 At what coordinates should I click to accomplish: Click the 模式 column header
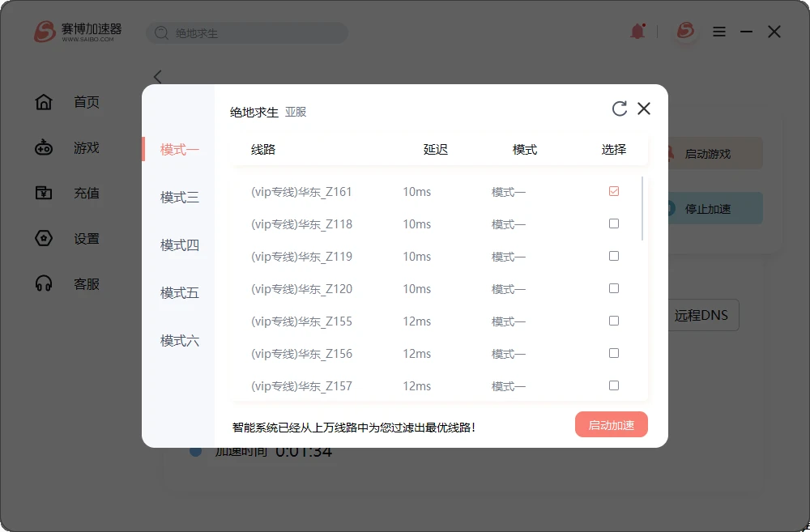(x=525, y=149)
